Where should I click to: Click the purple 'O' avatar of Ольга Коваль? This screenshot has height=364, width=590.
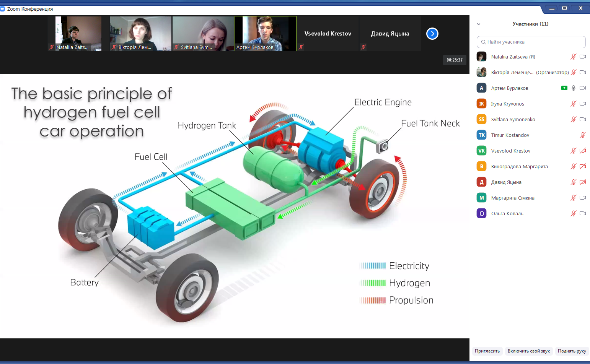[x=481, y=213]
